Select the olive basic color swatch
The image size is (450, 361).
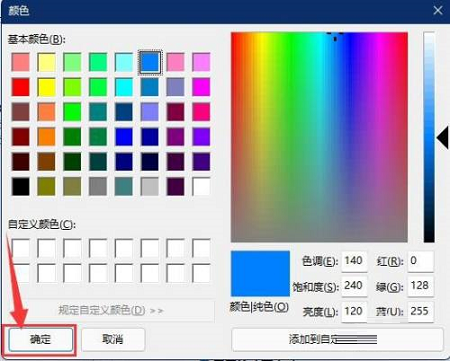click(x=46, y=186)
